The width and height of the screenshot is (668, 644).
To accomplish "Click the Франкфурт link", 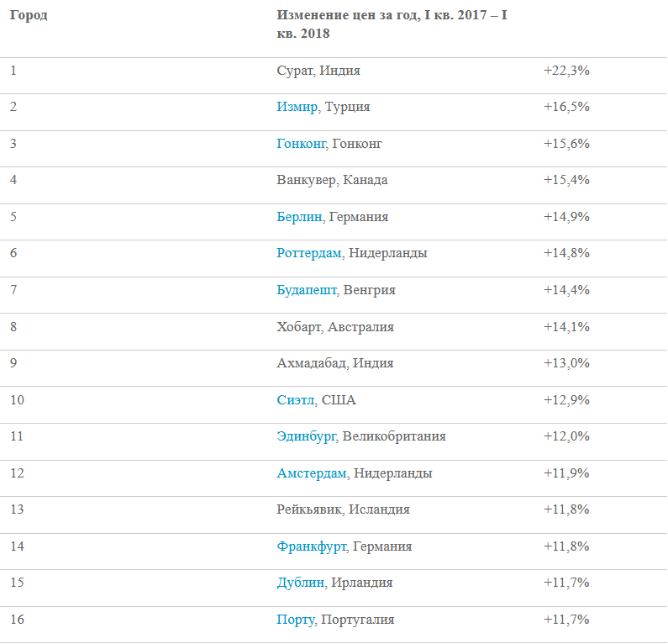I will (x=311, y=546).
